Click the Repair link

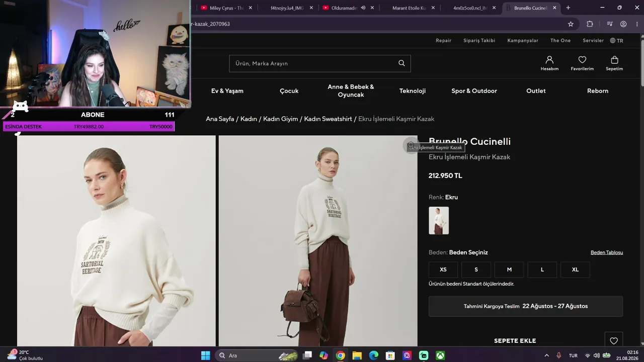point(443,41)
